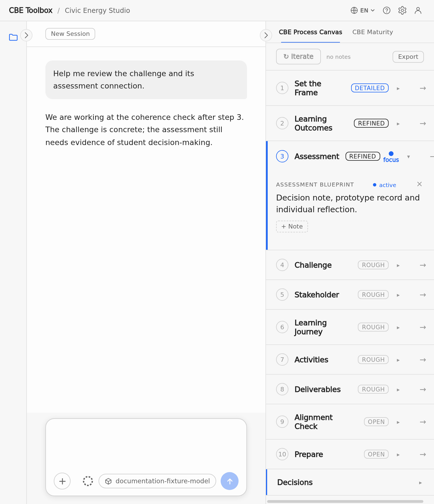The height and width of the screenshot is (504, 434).
Task: Expand the Alignment Check triangle
Action: [398, 422]
